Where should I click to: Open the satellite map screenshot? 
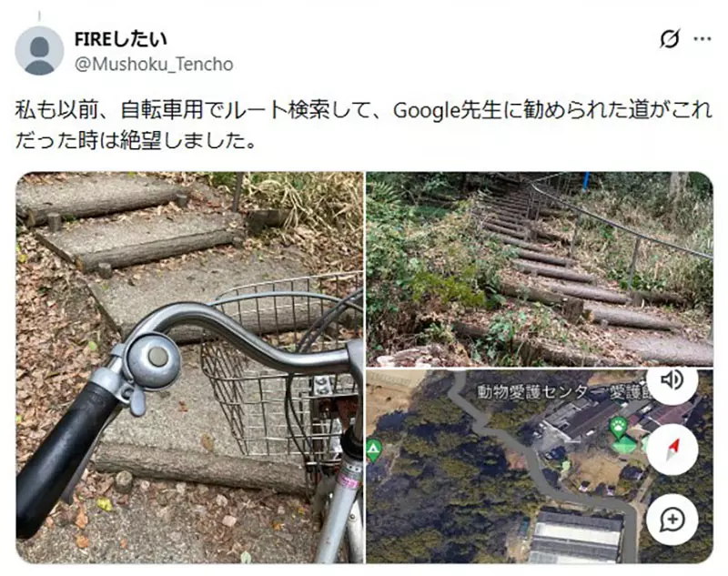540,467
